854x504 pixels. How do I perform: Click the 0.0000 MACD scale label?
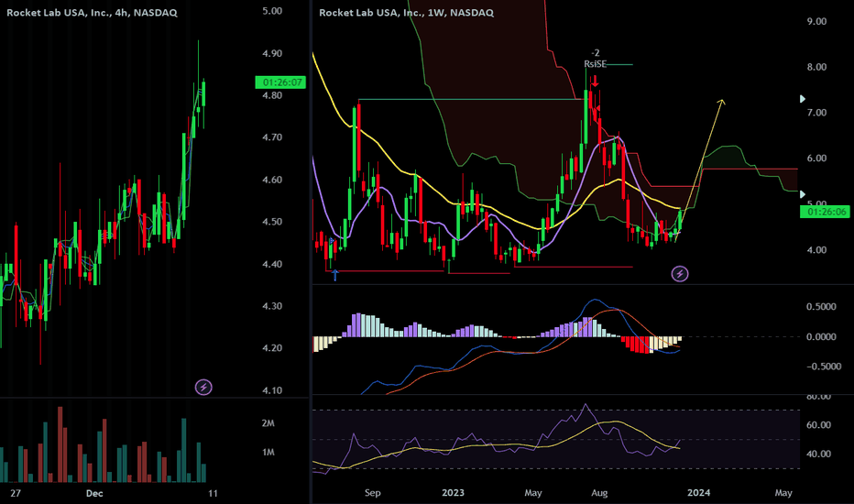(821, 336)
